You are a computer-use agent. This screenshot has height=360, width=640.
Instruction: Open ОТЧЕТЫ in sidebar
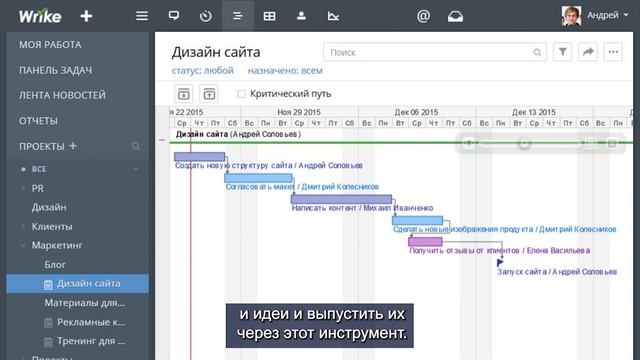[x=38, y=121]
